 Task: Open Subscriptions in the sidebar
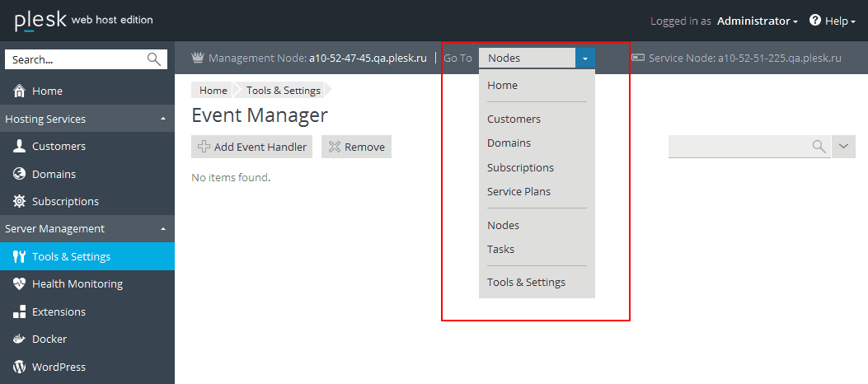pos(65,202)
